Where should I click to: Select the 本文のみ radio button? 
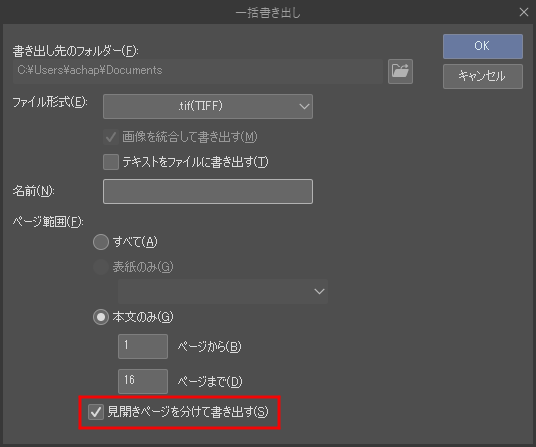[x=101, y=317]
